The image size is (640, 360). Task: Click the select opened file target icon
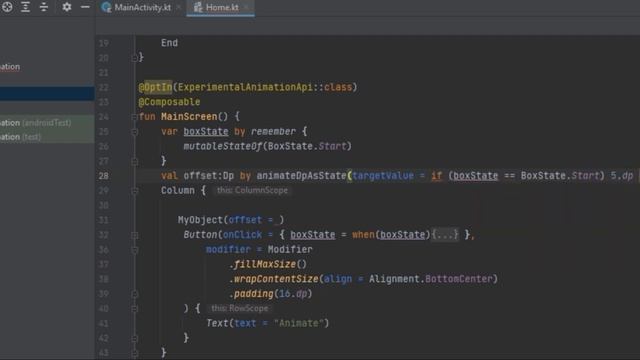7,7
